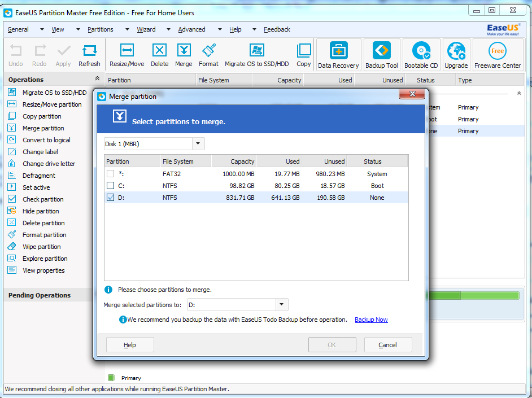Viewport: 532px width, 398px height.
Task: Launch the Backup Tool
Action: (382, 55)
